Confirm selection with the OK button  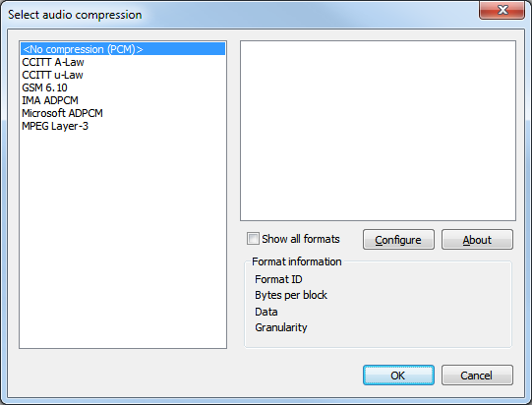(398, 376)
